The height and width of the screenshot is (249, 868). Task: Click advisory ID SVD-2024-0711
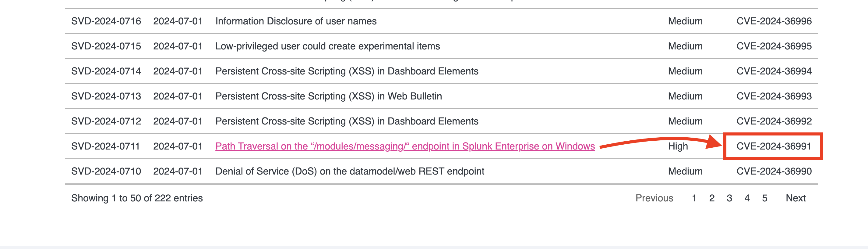105,146
